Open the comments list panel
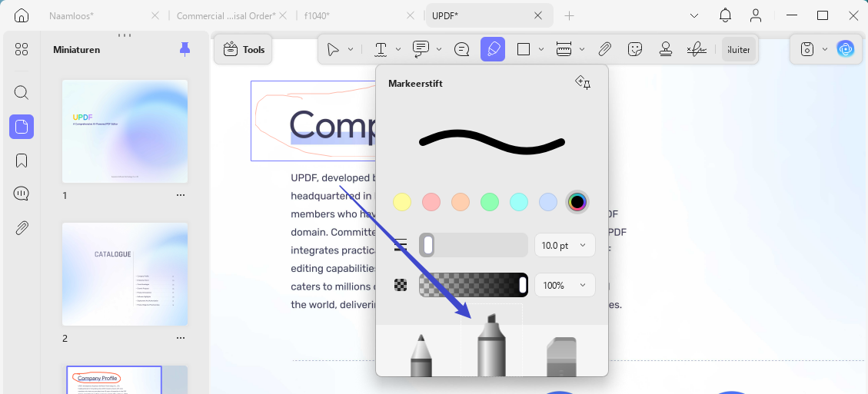This screenshot has width=868, height=394. pyautogui.click(x=21, y=194)
